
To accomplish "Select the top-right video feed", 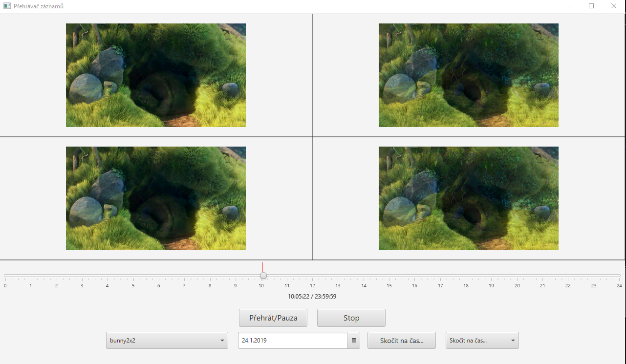I will (x=468, y=75).
